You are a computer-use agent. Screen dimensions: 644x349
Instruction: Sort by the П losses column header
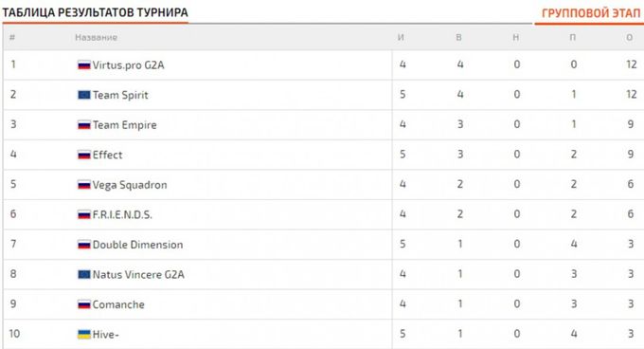(x=573, y=37)
